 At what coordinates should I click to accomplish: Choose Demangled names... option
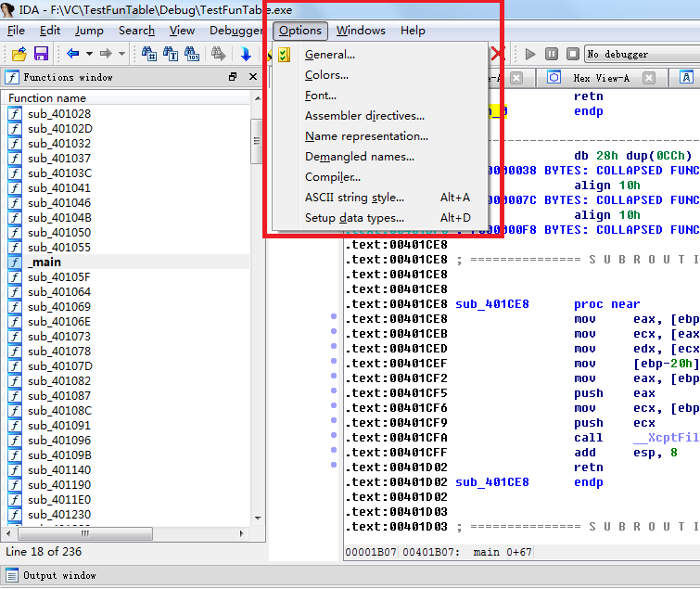click(x=380, y=157)
